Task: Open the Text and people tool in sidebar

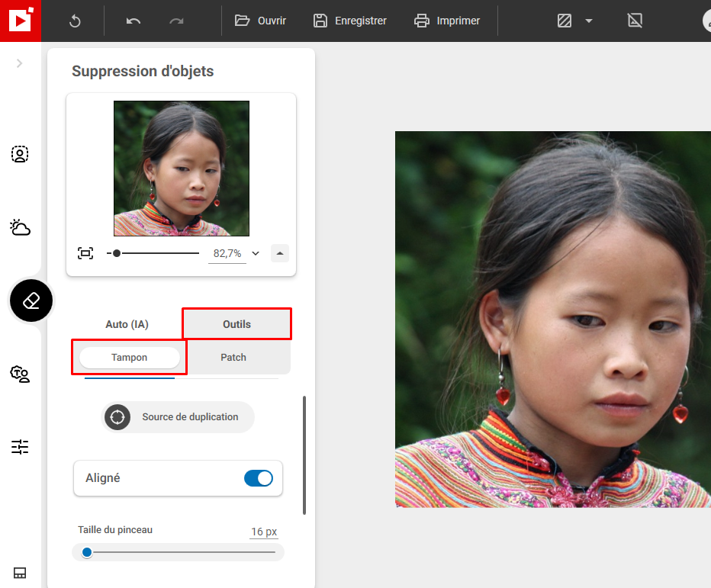Action: pos(20,374)
